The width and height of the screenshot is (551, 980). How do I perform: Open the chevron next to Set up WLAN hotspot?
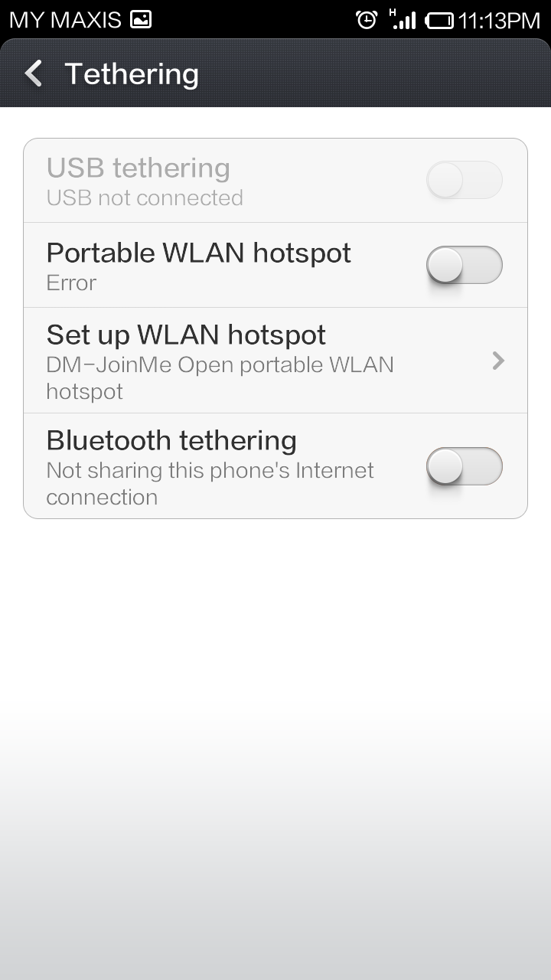point(498,361)
